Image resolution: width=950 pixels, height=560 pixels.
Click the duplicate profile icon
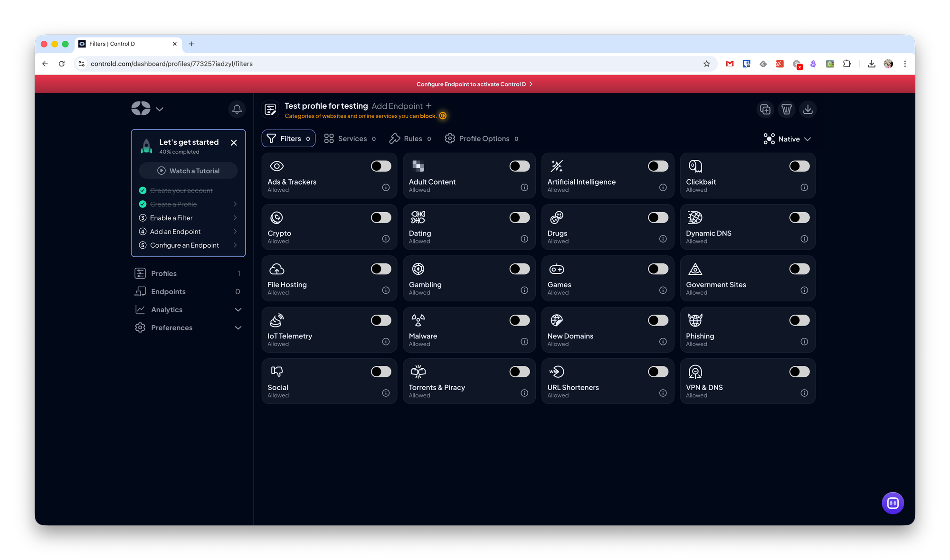765,110
